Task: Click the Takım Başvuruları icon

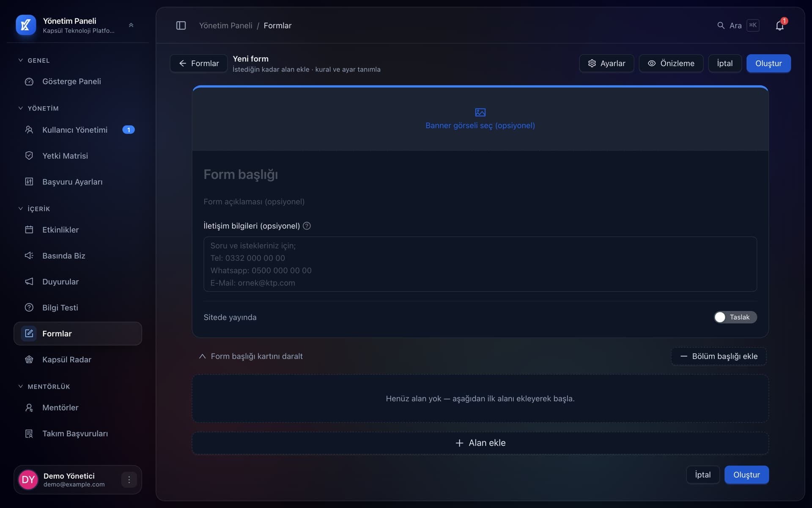Action: (x=29, y=433)
